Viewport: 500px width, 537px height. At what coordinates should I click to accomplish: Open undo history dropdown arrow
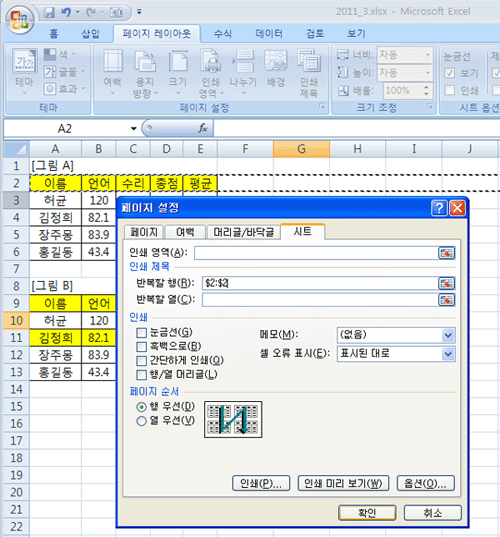(x=77, y=12)
